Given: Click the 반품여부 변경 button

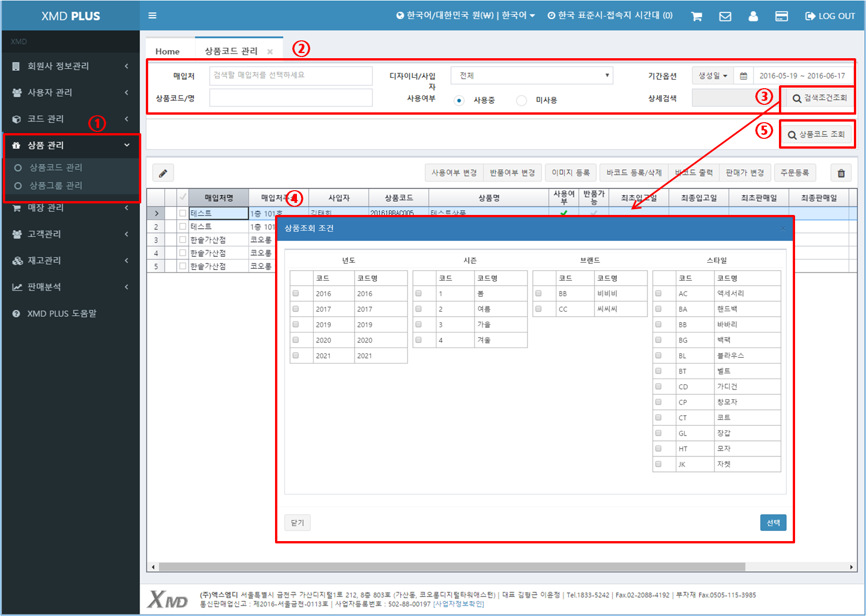Looking at the screenshot, I should [512, 173].
